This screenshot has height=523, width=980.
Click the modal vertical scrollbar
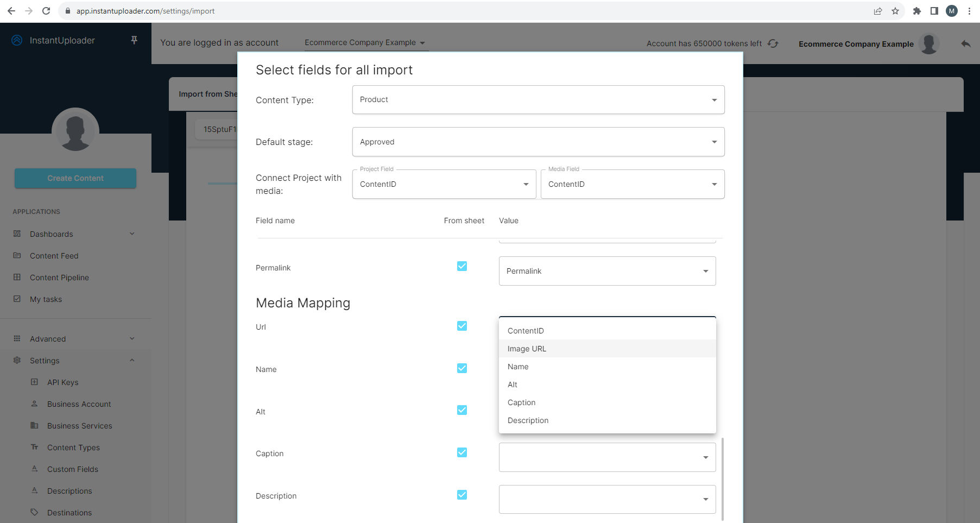click(723, 478)
